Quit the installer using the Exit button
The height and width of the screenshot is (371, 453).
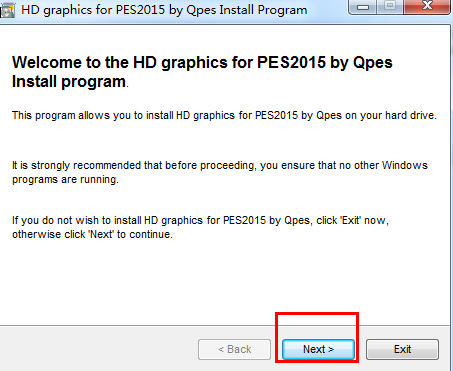(x=402, y=349)
